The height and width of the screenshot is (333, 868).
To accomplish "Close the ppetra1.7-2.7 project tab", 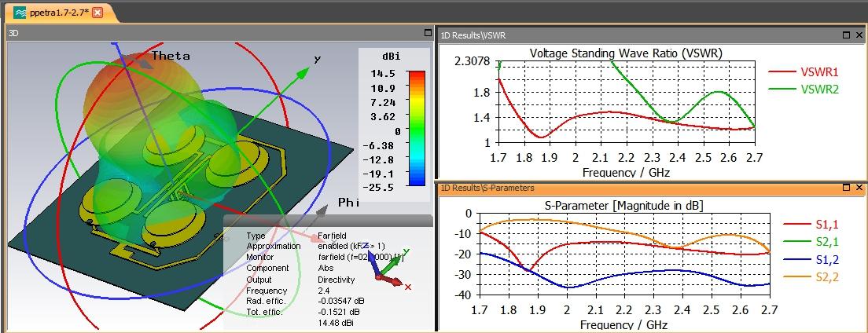I will [97, 12].
